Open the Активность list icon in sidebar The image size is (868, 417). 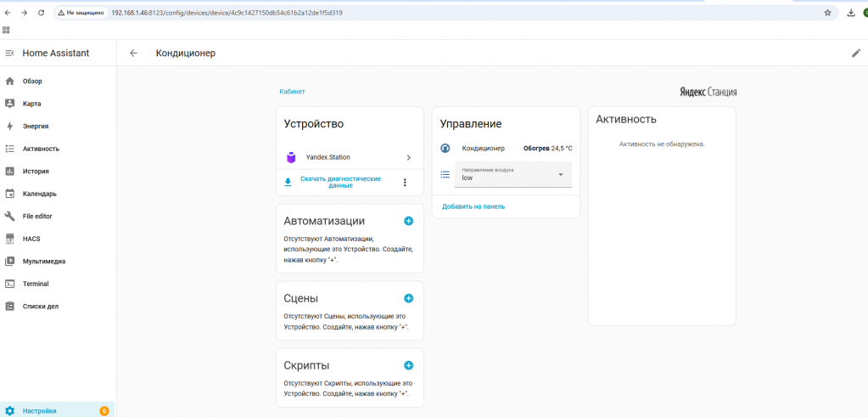click(9, 149)
